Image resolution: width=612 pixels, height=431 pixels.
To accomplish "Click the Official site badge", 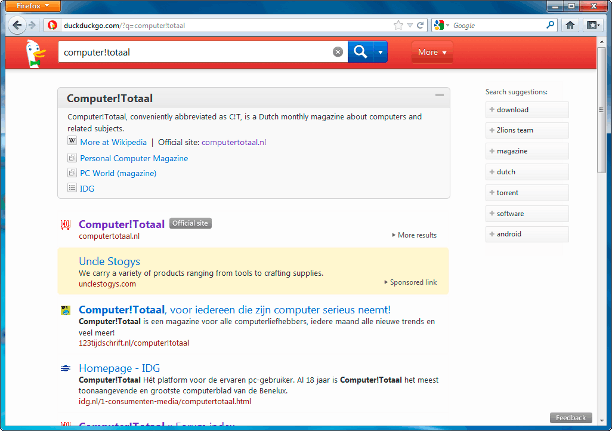I will (x=190, y=223).
